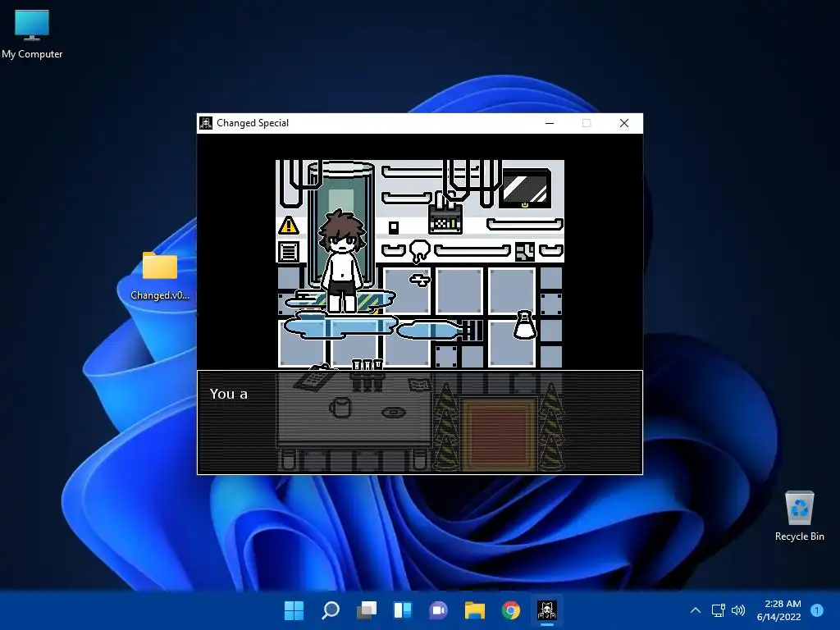Launch Google Chrome from taskbar
The height and width of the screenshot is (630, 840).
point(510,610)
